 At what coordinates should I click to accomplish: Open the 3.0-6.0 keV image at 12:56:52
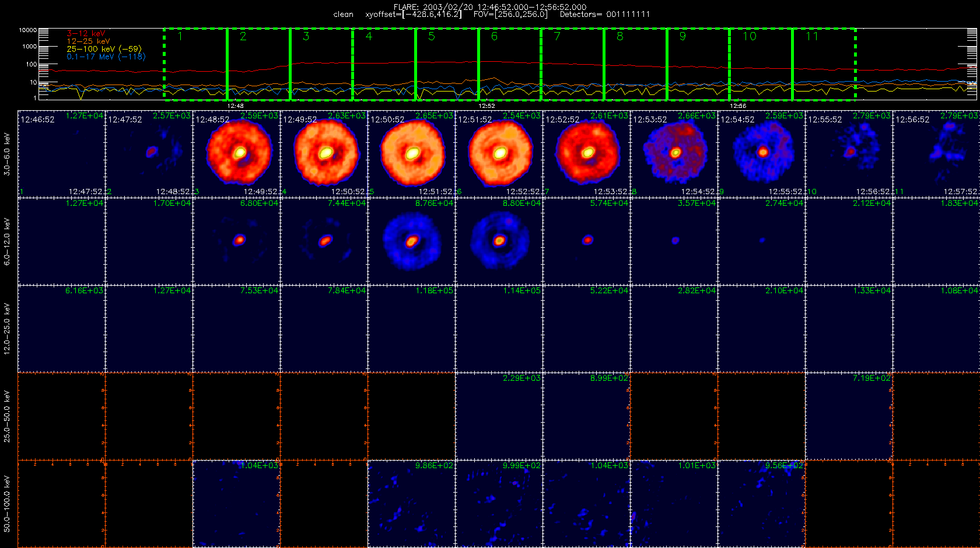pos(937,154)
